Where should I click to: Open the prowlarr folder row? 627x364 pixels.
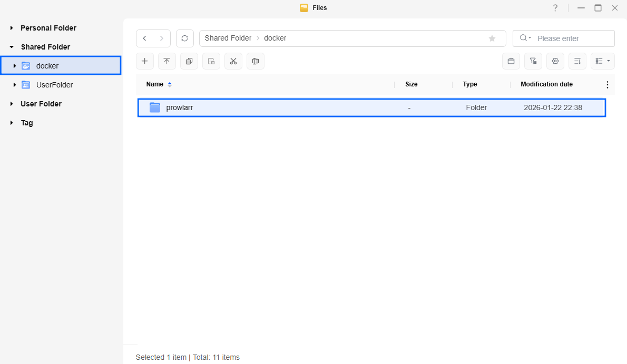pos(180,107)
